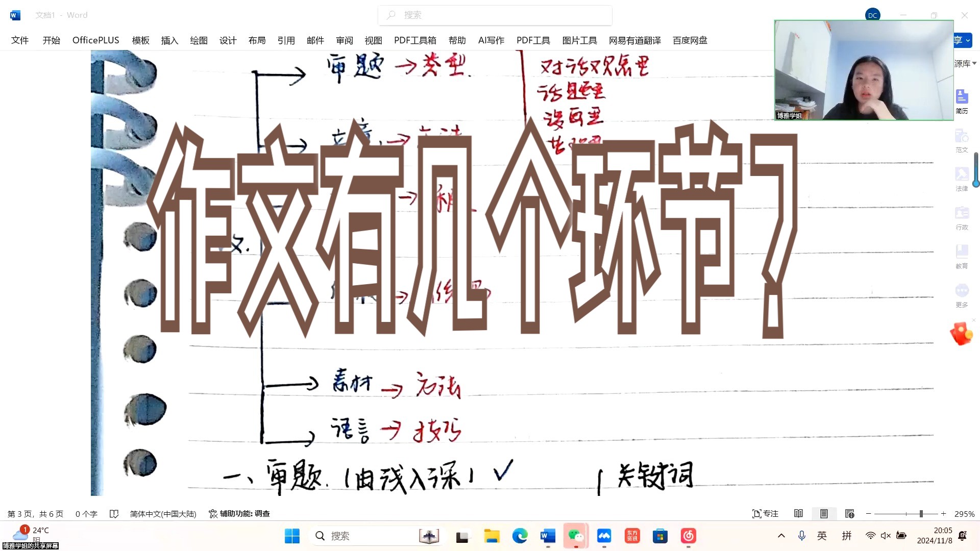Open the 网易有道翻译 tab
Viewport: 980px width, 551px height.
pyautogui.click(x=634, y=40)
